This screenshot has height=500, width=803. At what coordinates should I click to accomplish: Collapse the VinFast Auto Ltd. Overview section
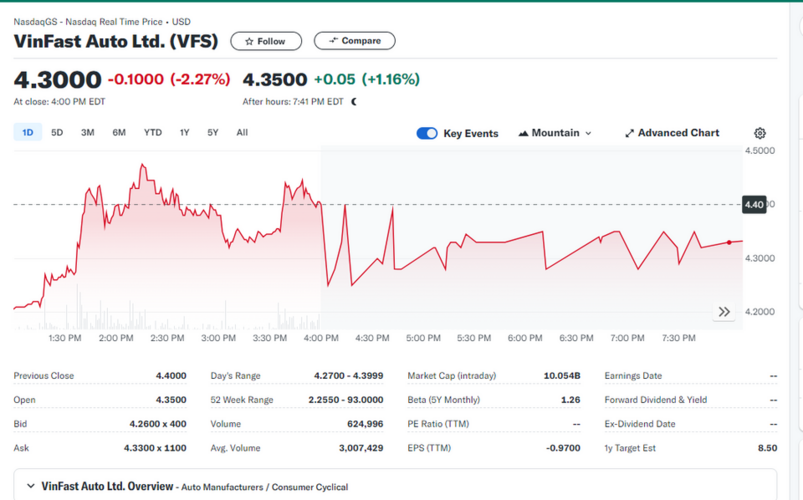(31, 486)
